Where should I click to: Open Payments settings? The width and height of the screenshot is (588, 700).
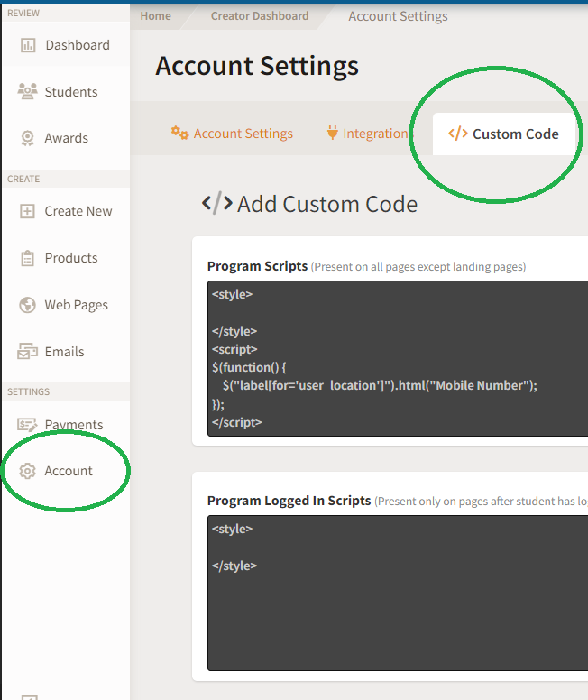click(66, 424)
